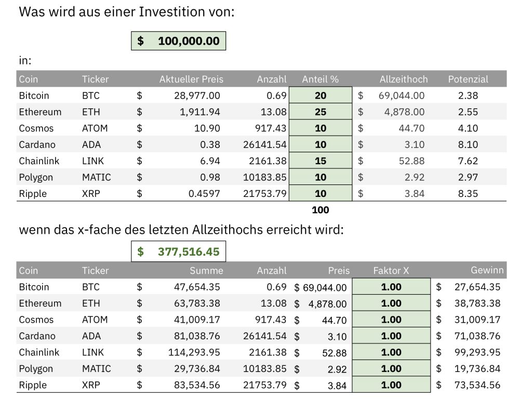Select Ripple Summe value 83,534.56

pos(197,385)
